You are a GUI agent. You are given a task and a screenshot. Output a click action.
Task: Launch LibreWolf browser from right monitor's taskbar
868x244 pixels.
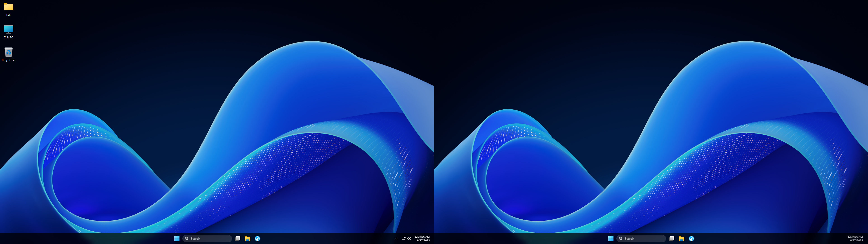[x=691, y=239]
